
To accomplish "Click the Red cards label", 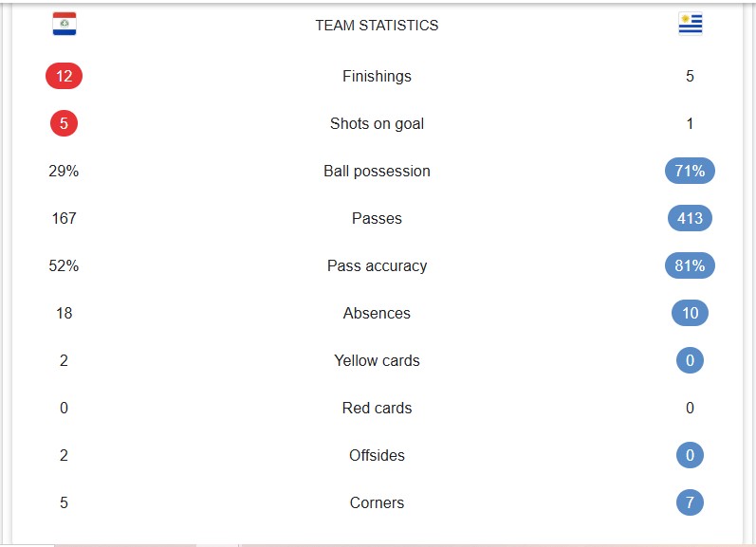I will coord(377,408).
